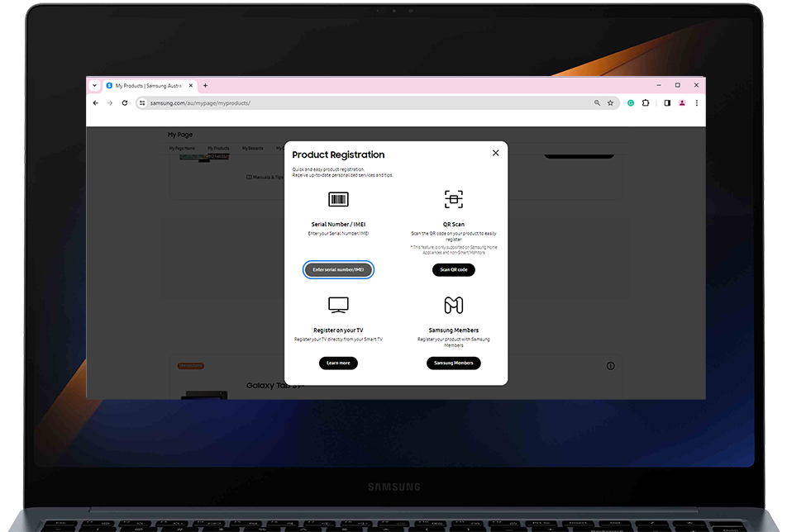The width and height of the screenshot is (787, 532).
Task: Click the Samsung Members logo icon
Action: [x=453, y=304]
